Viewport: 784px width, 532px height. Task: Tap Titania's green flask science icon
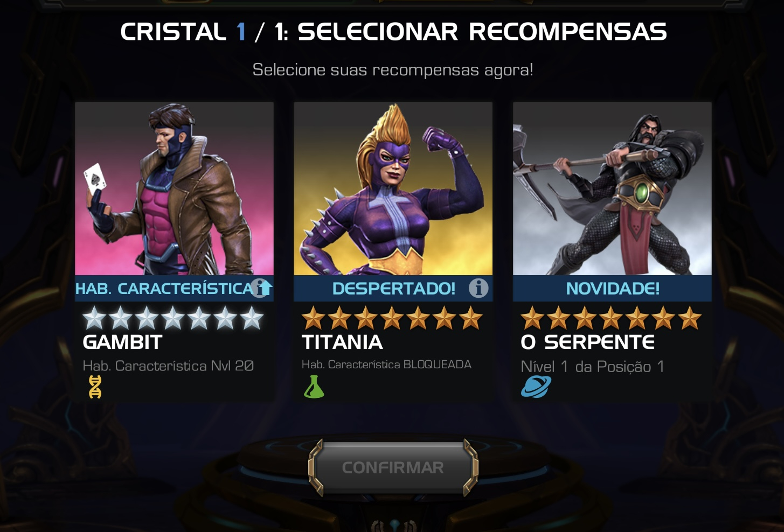point(314,387)
